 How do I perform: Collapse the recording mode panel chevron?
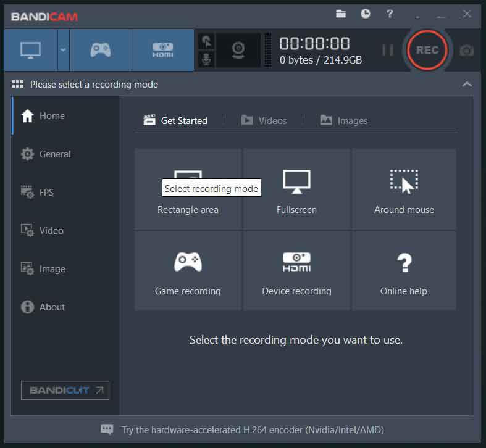pyautogui.click(x=467, y=85)
